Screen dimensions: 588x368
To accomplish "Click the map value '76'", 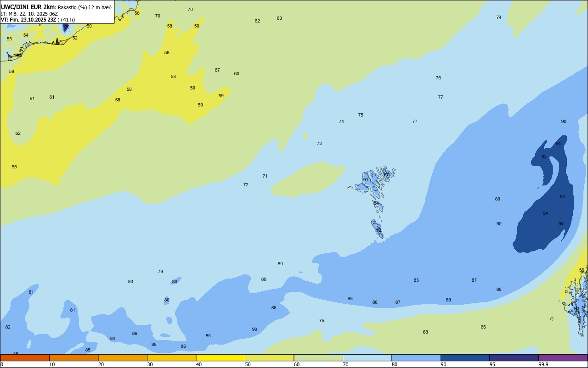I will click(438, 78).
